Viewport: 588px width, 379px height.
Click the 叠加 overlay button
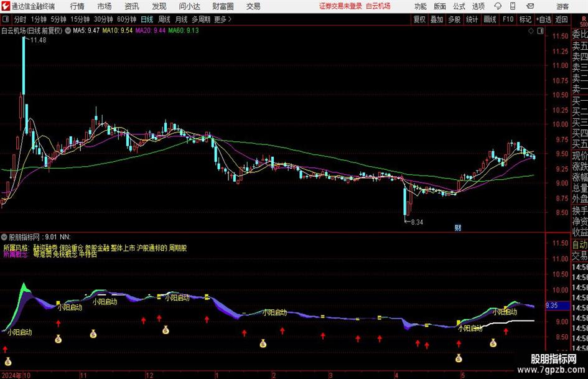(437, 19)
